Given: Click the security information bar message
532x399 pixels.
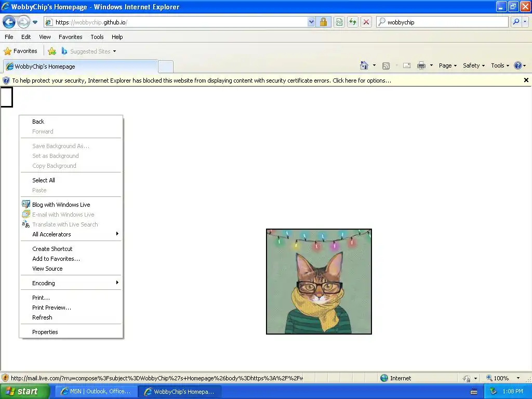Looking at the screenshot, I should (x=202, y=81).
